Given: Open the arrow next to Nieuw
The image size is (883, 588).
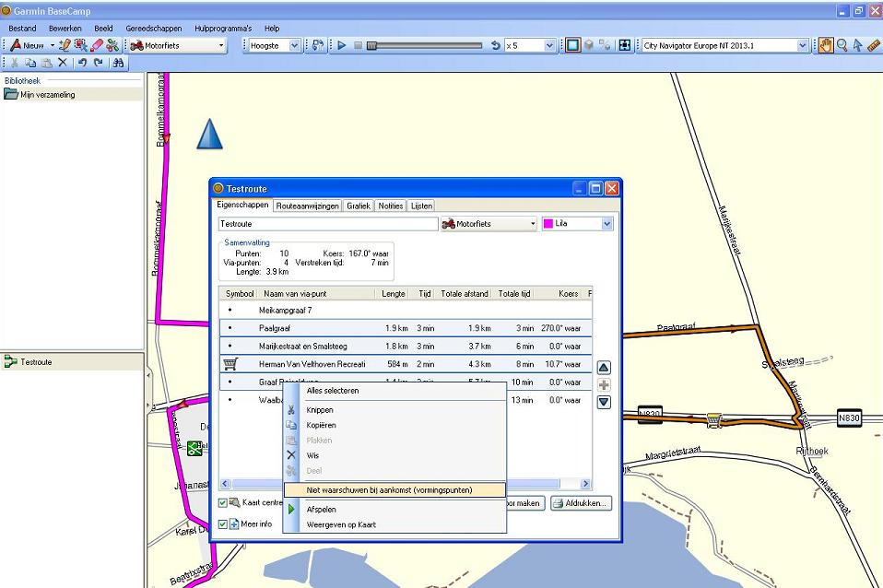Looking at the screenshot, I should (53, 46).
